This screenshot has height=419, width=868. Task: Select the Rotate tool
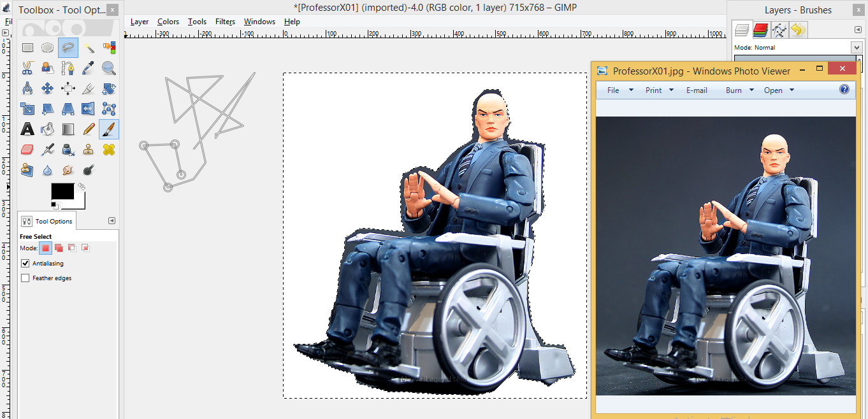[x=109, y=88]
